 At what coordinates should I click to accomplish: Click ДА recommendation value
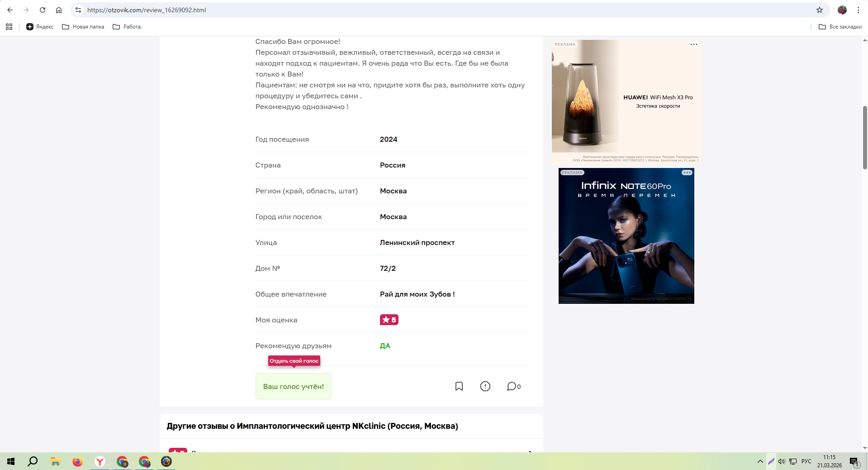click(385, 346)
